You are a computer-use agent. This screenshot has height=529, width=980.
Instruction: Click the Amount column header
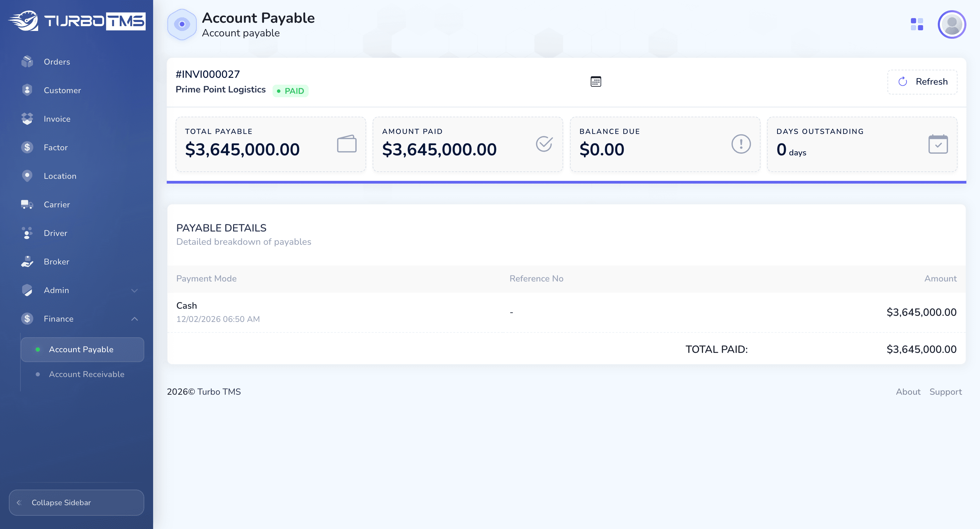point(941,278)
